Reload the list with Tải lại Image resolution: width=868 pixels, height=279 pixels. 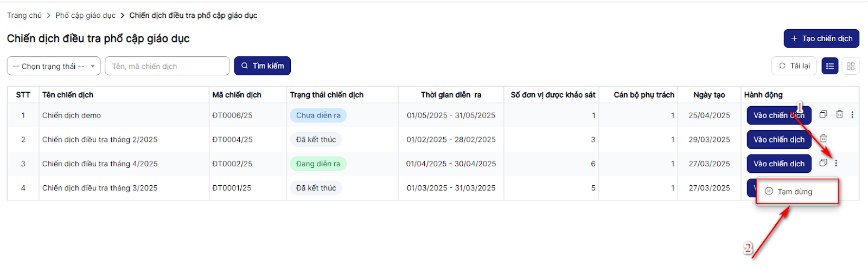click(794, 66)
